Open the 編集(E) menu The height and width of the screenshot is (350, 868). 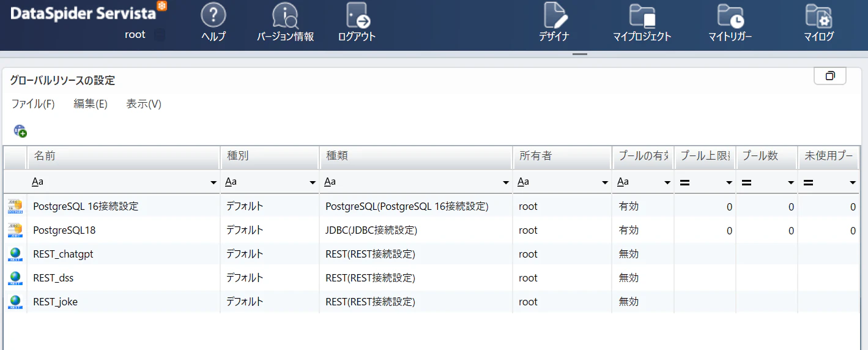(91, 104)
